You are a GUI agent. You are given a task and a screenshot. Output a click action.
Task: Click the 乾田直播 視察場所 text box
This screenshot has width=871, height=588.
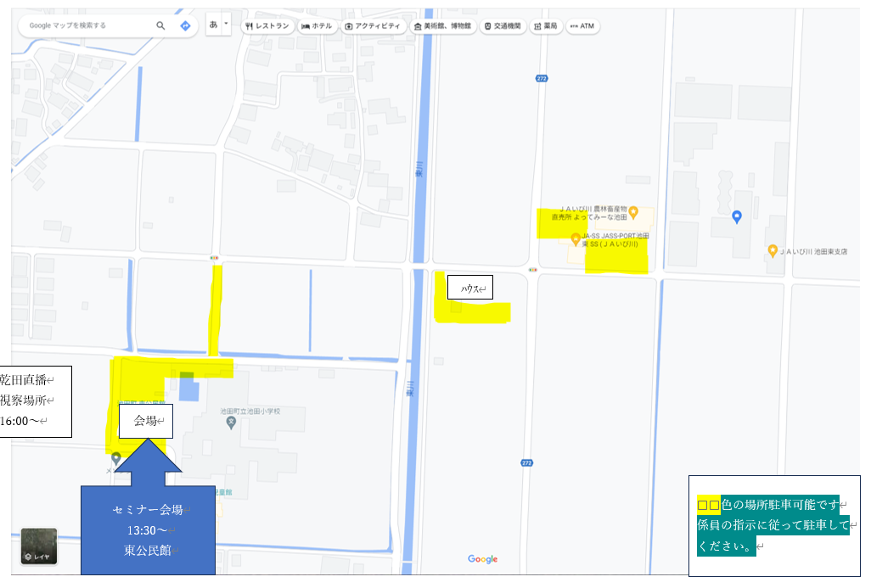click(36, 400)
